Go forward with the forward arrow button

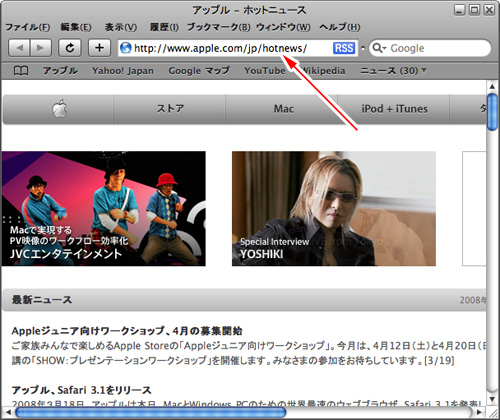pos(41,48)
